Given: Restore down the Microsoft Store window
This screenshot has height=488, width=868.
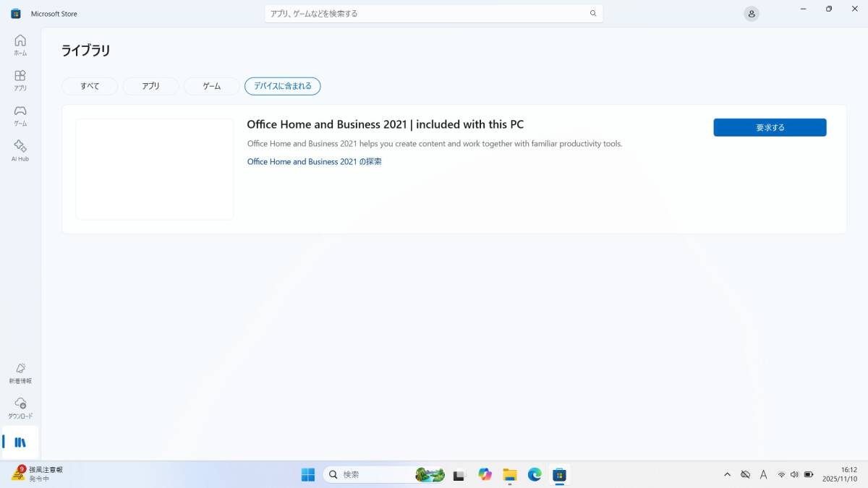Looking at the screenshot, I should tap(829, 9).
